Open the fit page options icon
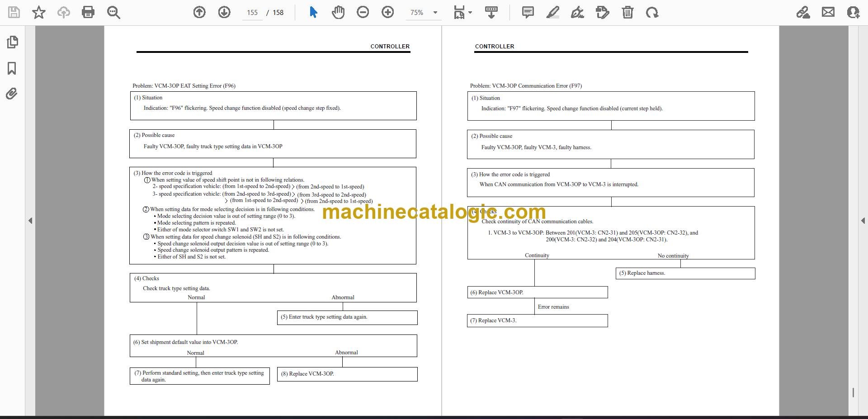868x419 pixels. pyautogui.click(x=459, y=12)
